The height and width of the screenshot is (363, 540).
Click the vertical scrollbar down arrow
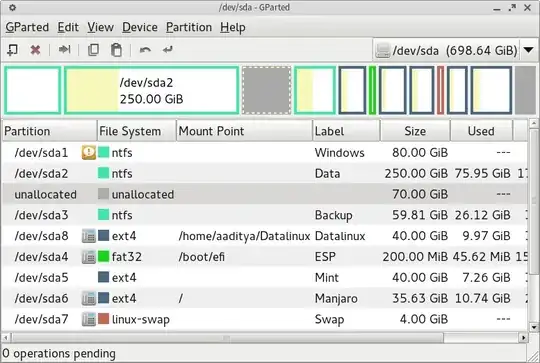[533, 327]
